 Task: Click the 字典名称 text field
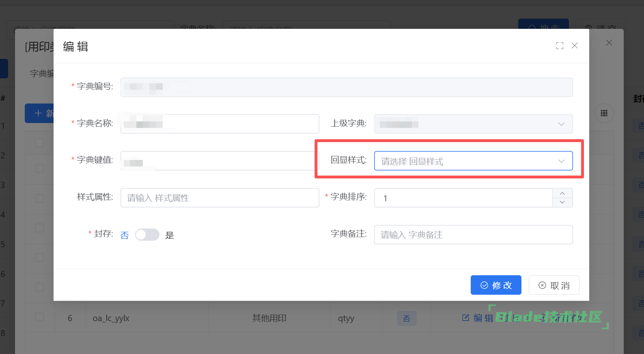pyautogui.click(x=220, y=124)
